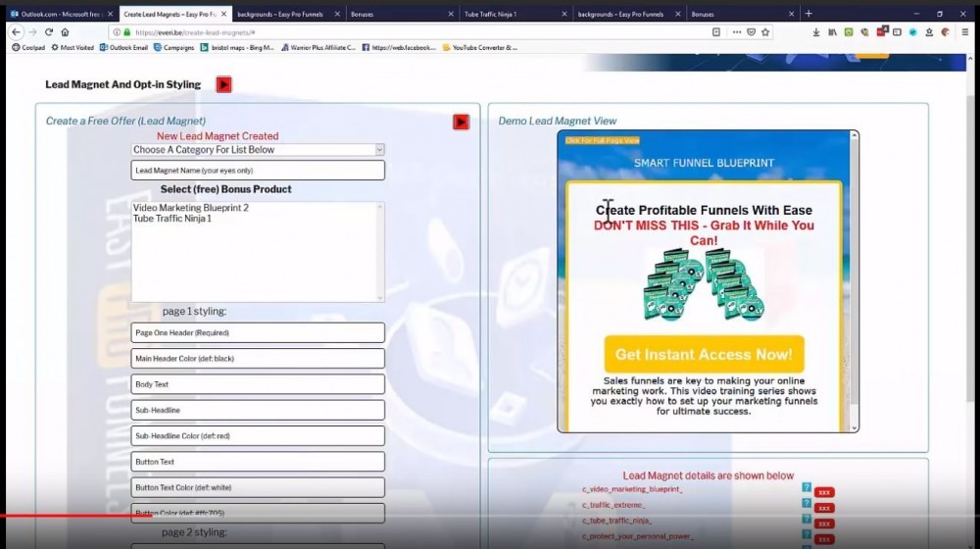Click the Click For Full Page View link

click(603, 141)
